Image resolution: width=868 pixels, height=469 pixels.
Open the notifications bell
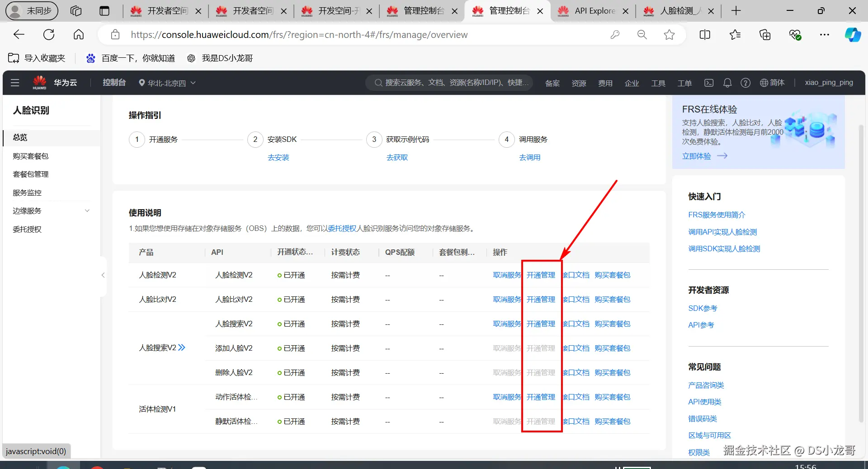pyautogui.click(x=727, y=83)
